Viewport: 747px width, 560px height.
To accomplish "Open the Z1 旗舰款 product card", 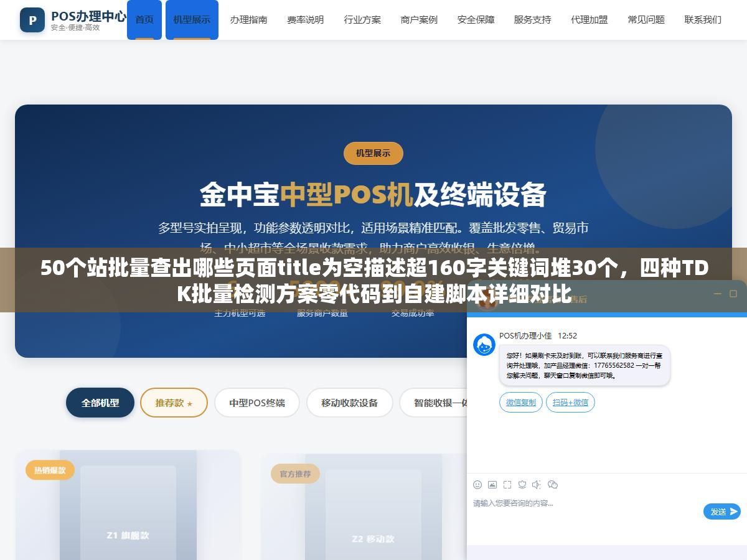I will point(128,505).
